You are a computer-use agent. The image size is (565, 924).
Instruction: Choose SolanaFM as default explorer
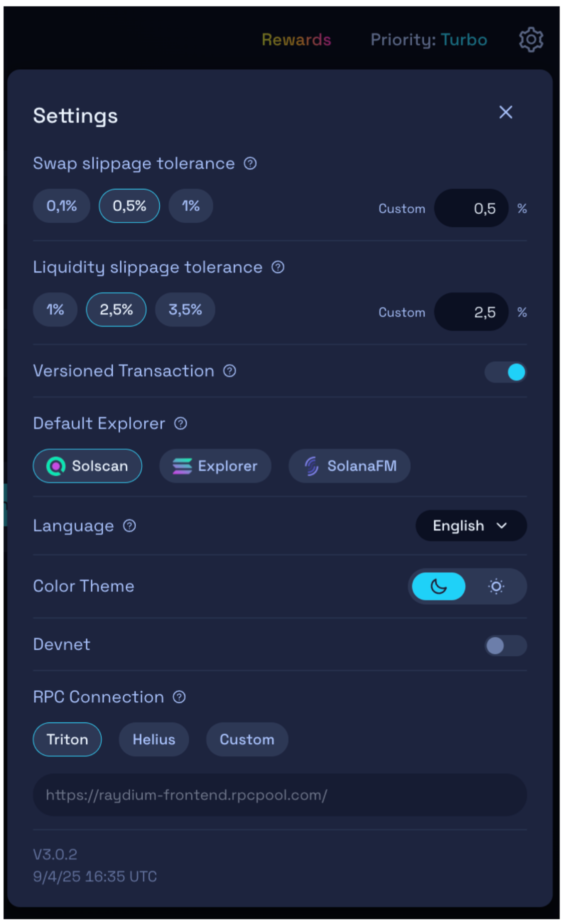350,466
